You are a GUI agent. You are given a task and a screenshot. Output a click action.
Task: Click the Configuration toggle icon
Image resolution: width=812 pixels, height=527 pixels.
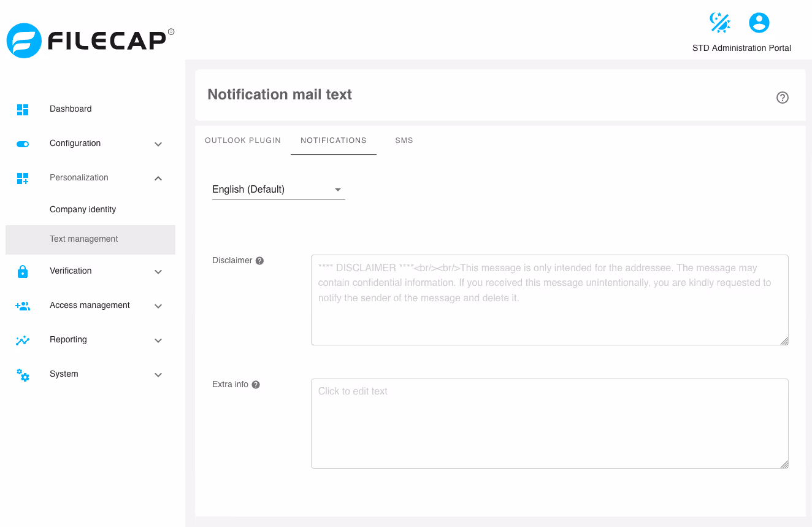tap(23, 144)
